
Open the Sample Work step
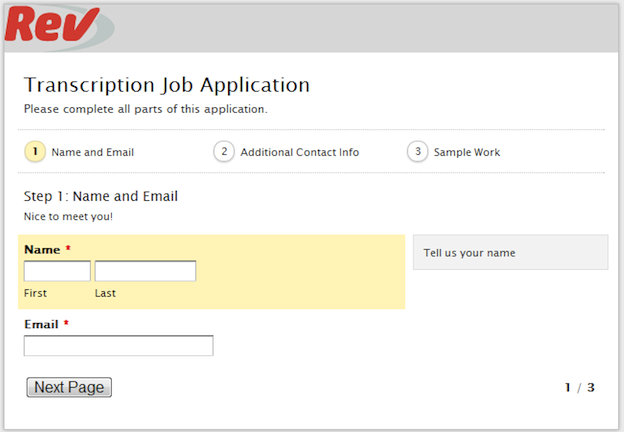(x=467, y=152)
